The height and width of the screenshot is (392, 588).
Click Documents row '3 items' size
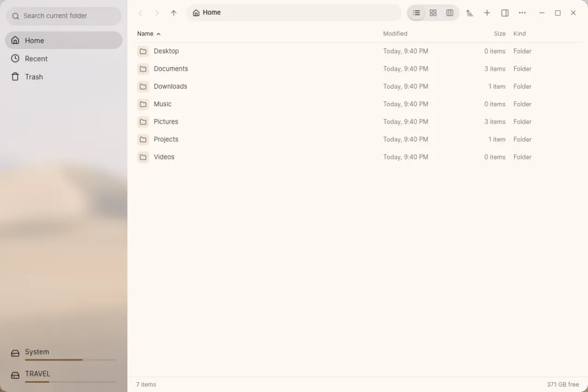point(494,69)
